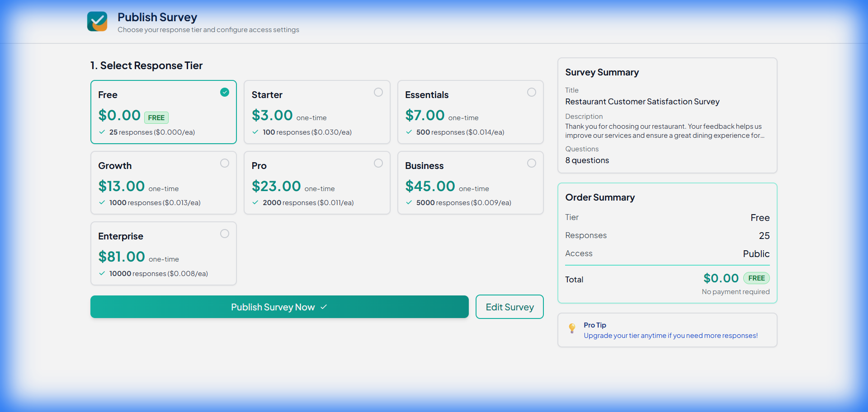The width and height of the screenshot is (868, 412).
Task: Select the Enterprise tier radio button
Action: pyautogui.click(x=225, y=234)
